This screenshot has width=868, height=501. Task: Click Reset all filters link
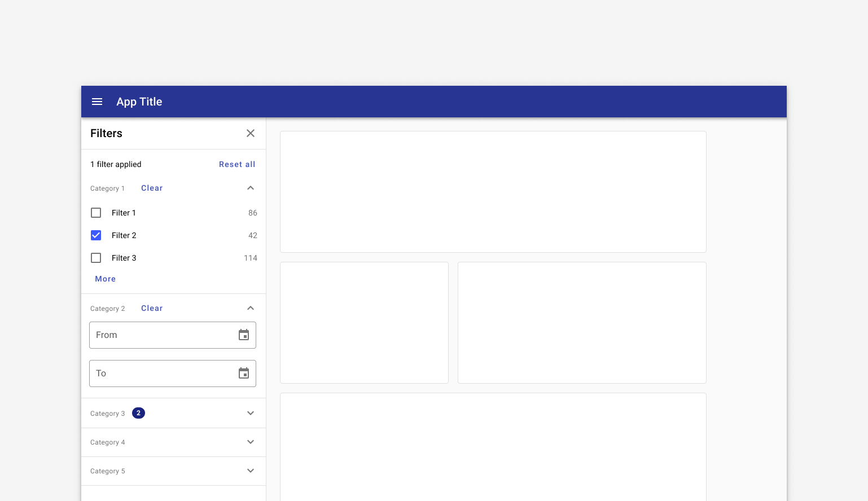pyautogui.click(x=237, y=164)
